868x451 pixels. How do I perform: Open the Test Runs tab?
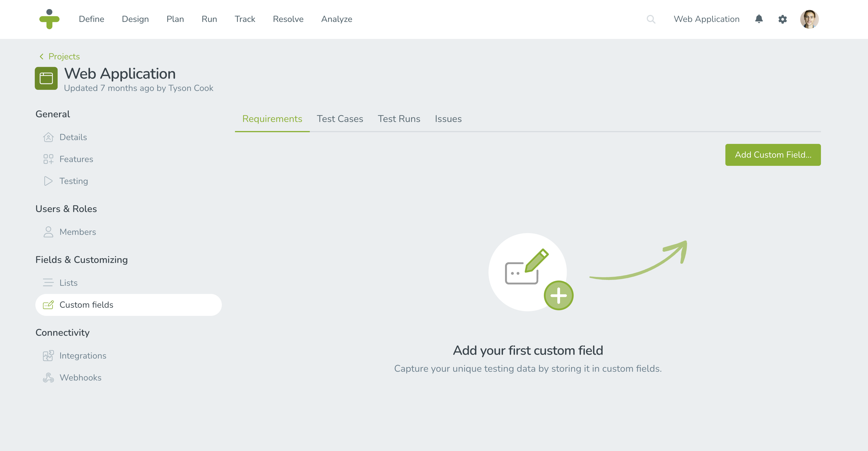pos(399,119)
